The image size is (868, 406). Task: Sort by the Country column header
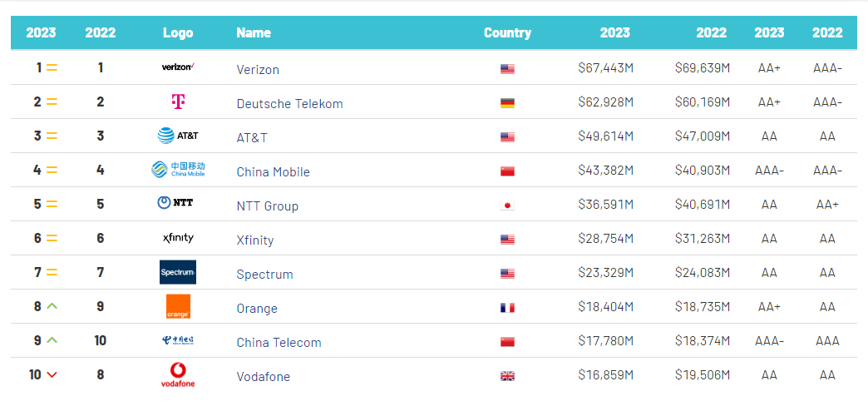[x=507, y=33]
